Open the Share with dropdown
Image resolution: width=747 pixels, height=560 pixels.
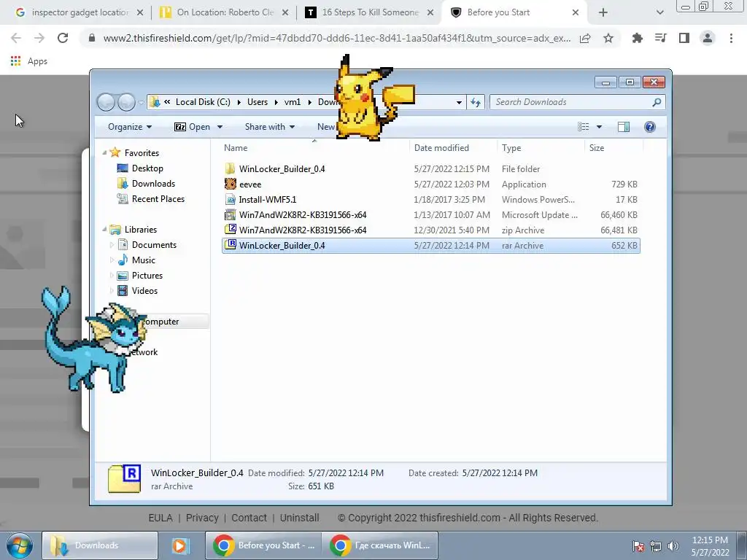point(270,127)
